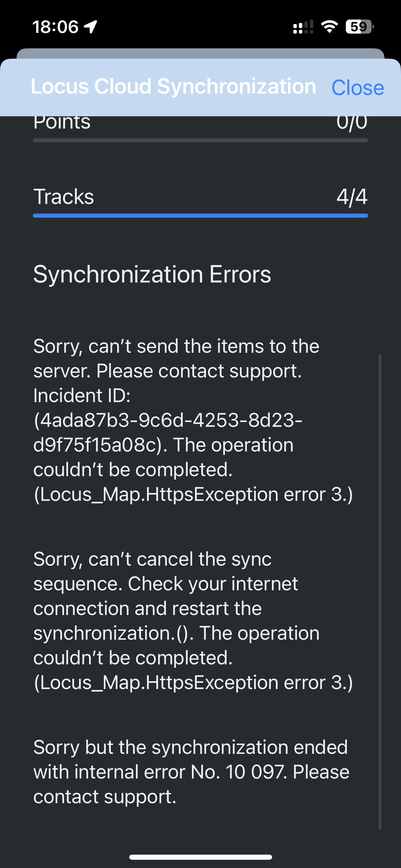401x868 pixels.
Task: Tap the cellular signal bars icon
Action: (x=303, y=27)
